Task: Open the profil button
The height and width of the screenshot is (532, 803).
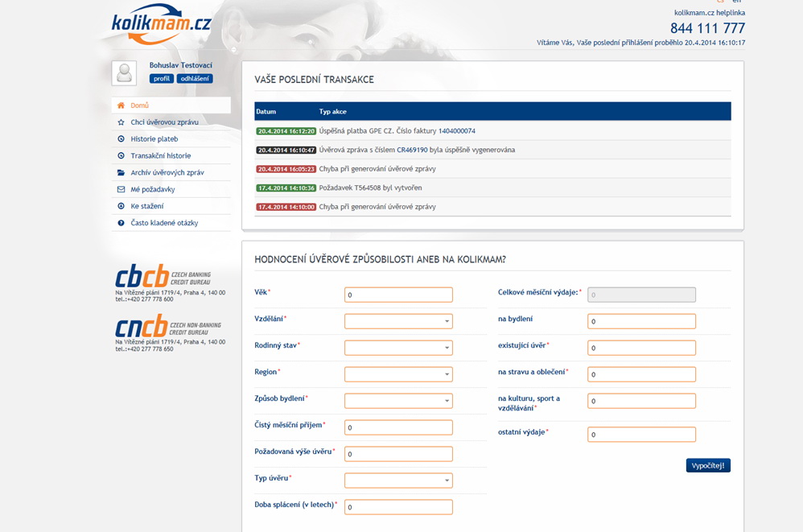Action: pyautogui.click(x=162, y=79)
